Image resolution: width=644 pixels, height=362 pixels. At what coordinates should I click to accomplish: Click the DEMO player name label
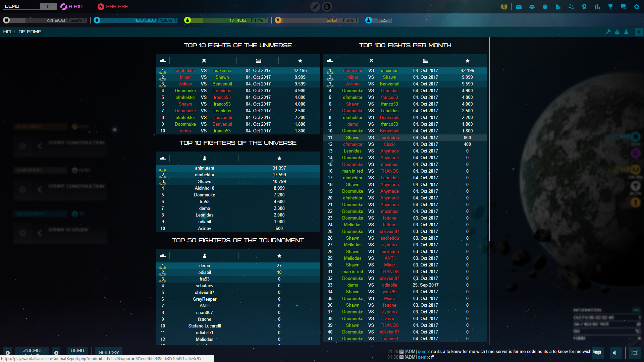pos(12,6)
